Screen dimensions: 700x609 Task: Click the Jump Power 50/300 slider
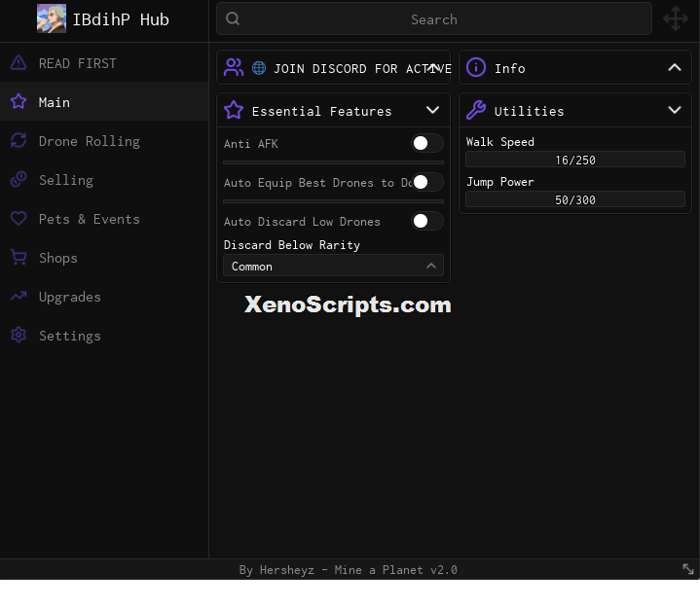(575, 199)
